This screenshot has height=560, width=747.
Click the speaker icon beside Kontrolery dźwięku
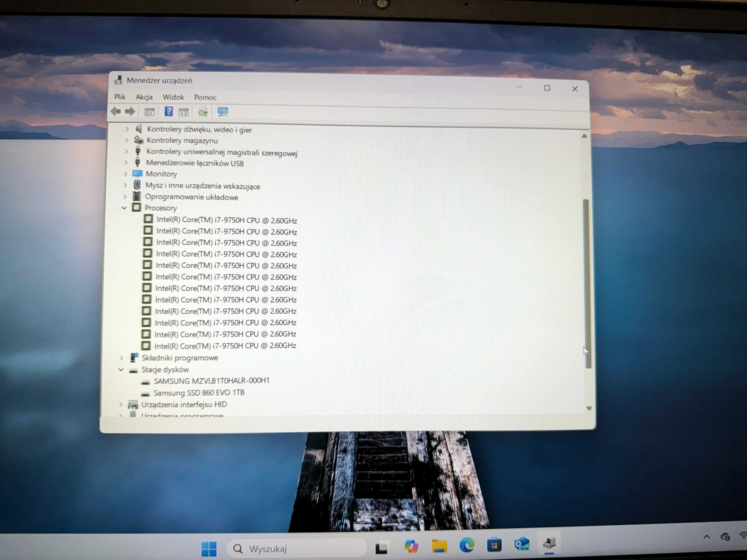[x=138, y=129]
